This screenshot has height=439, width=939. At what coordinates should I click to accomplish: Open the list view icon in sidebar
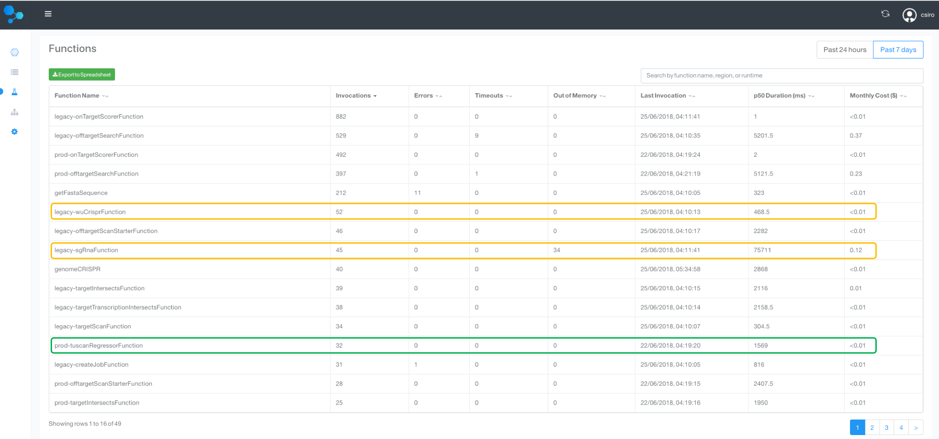tap(15, 72)
